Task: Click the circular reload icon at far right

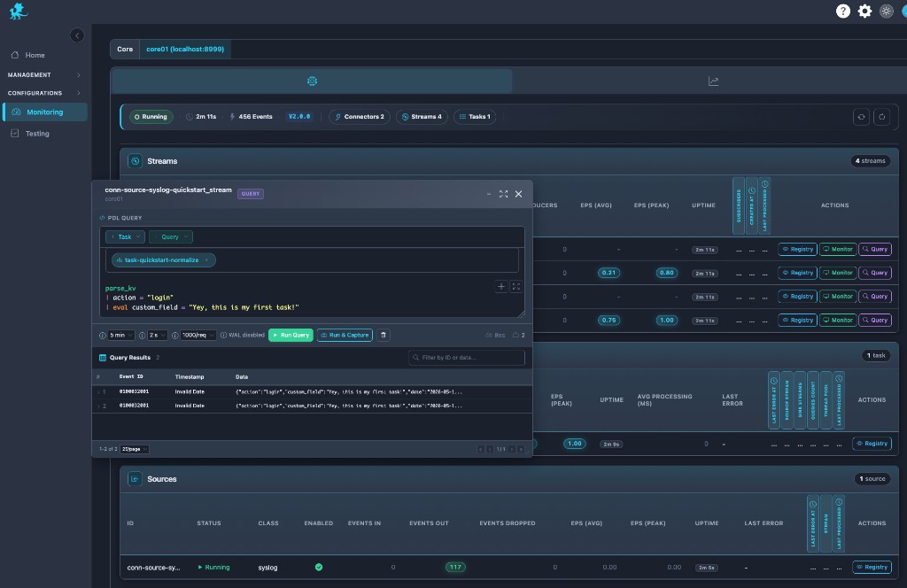Action: click(x=881, y=117)
